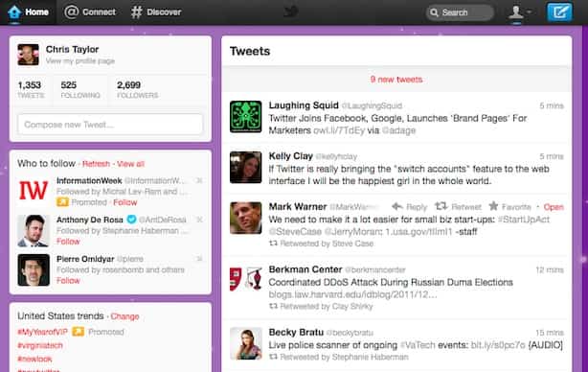The width and height of the screenshot is (588, 372).
Task: Click inside the Search field
Action: click(x=460, y=12)
